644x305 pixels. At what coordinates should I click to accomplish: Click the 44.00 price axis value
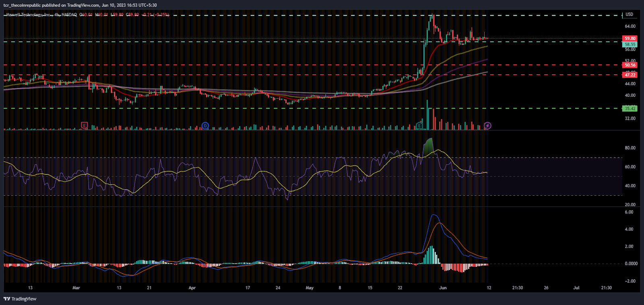pyautogui.click(x=630, y=84)
